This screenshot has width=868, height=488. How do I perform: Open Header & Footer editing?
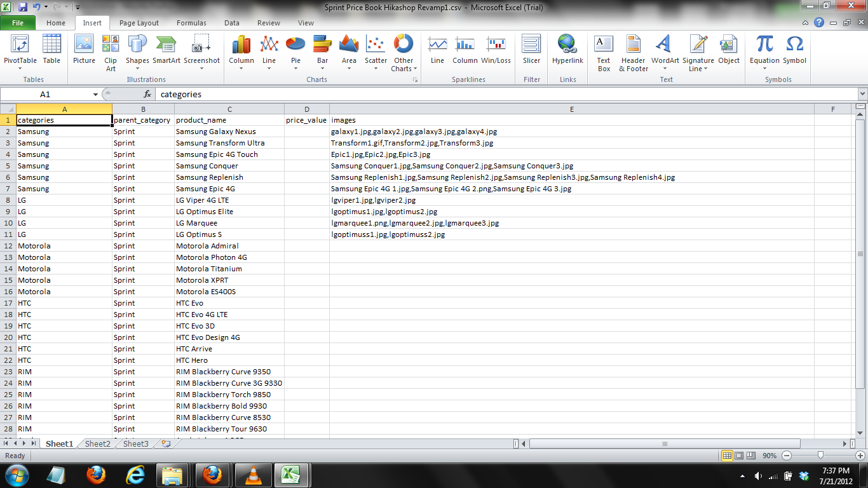(634, 53)
